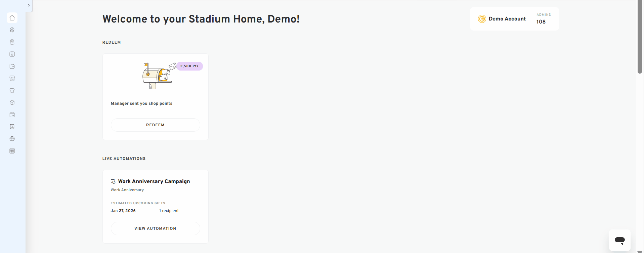
Task: Click the shopping bag icon
Action: click(12, 42)
